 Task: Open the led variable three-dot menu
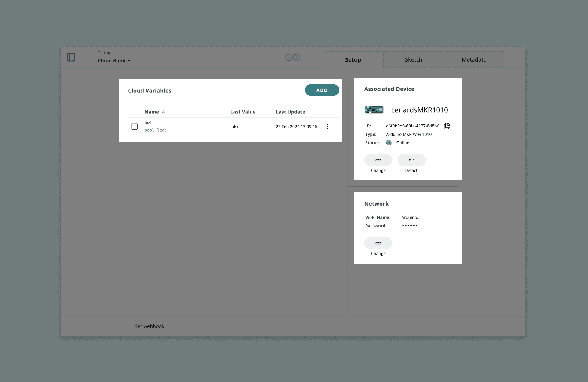tap(327, 127)
